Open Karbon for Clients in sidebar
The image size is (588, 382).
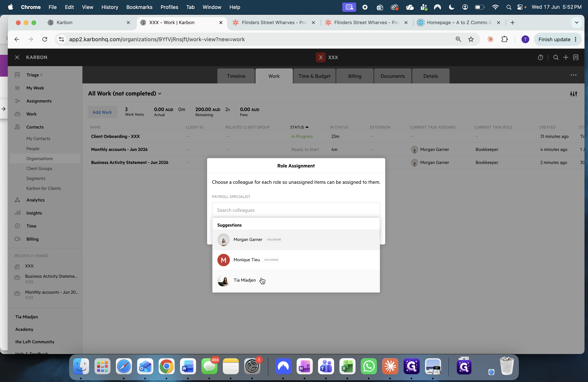[x=44, y=188]
